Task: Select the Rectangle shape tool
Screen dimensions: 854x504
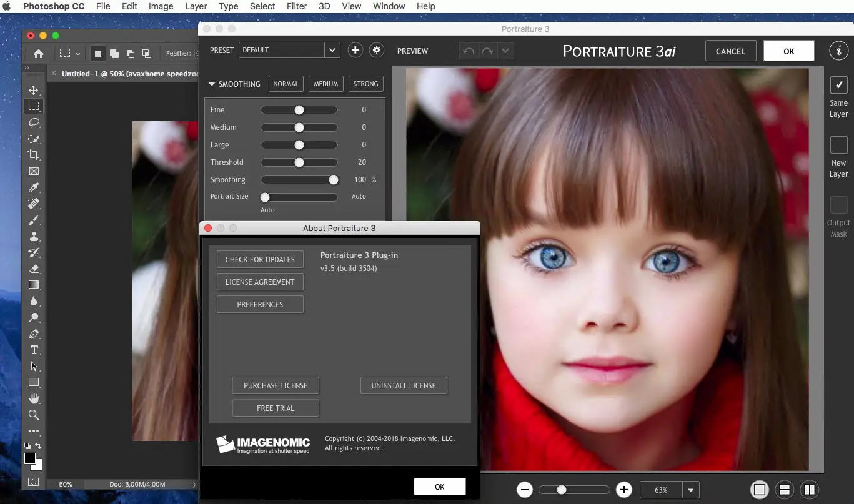Action: [x=34, y=382]
